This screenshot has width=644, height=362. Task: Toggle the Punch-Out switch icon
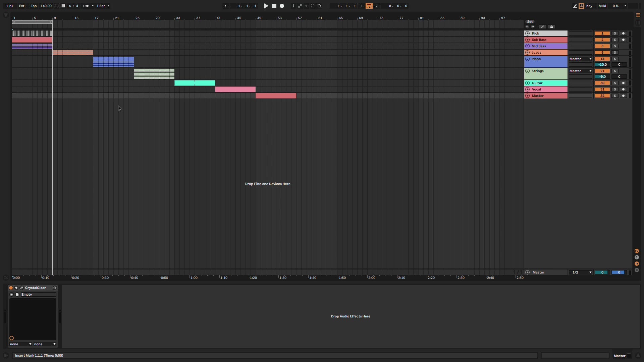pyautogui.click(x=377, y=6)
